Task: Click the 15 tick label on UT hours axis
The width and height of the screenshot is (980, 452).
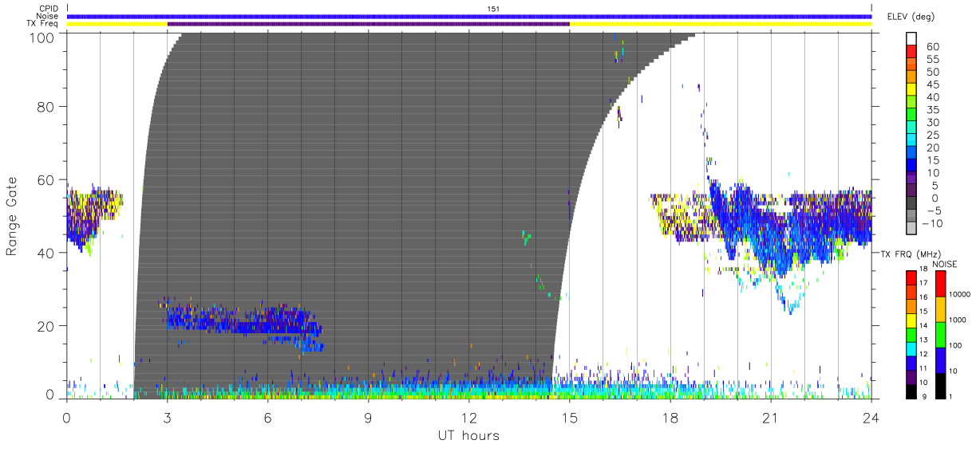Action: (x=570, y=416)
